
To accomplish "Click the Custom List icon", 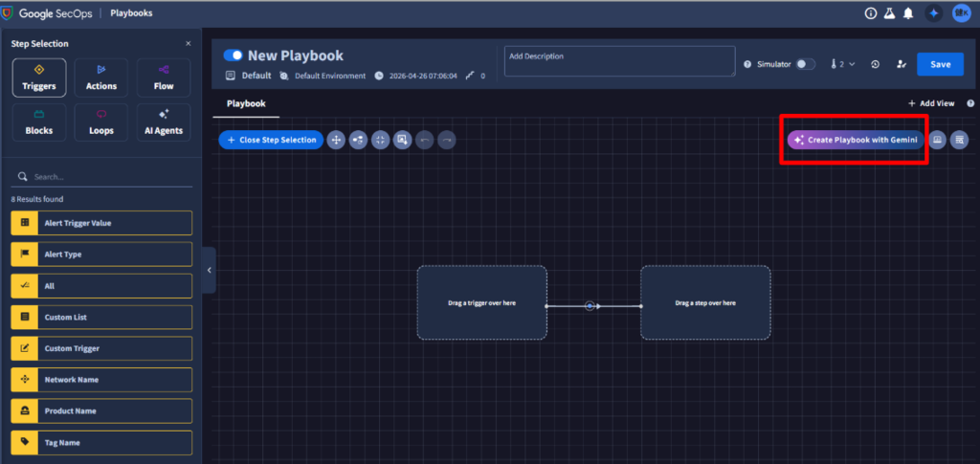I will pos(25,317).
